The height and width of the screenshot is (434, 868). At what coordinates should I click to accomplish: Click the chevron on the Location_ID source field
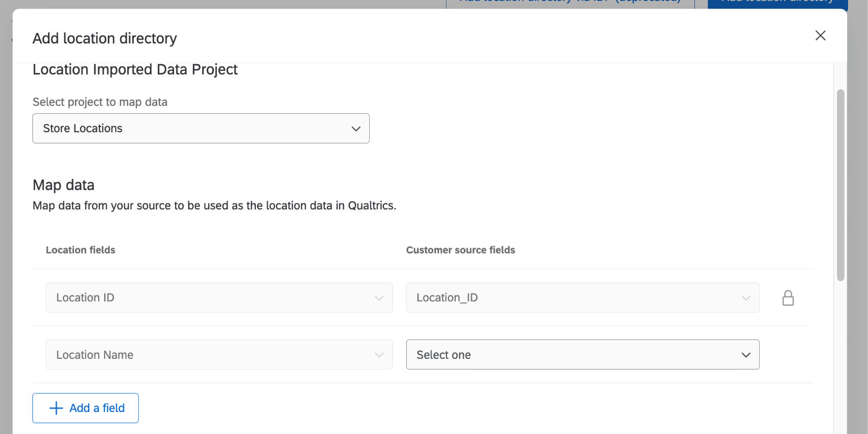click(746, 298)
